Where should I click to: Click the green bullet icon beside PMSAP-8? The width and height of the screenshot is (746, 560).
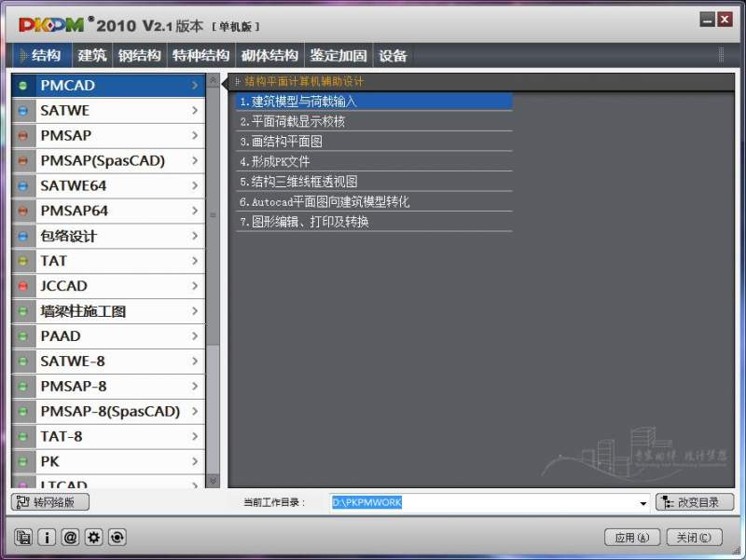tap(22, 387)
